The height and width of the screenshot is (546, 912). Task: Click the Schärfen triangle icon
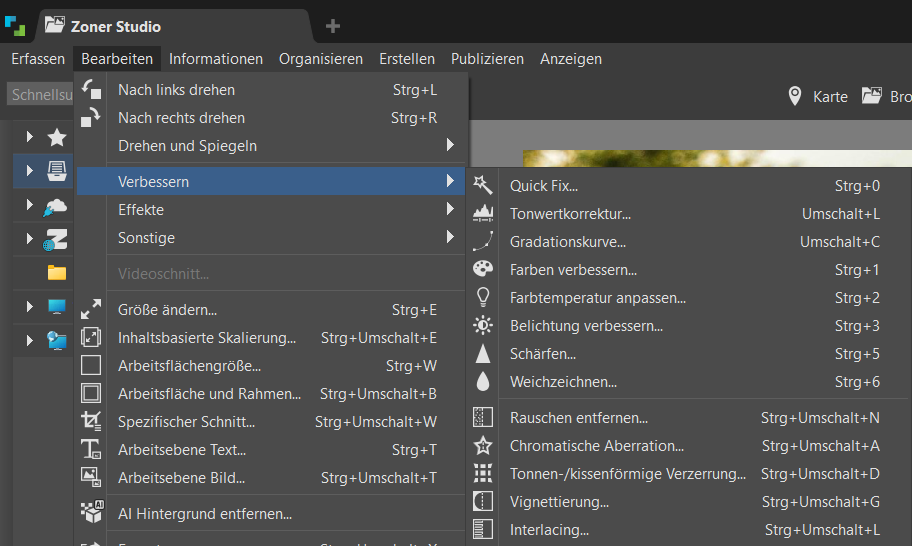click(x=483, y=354)
